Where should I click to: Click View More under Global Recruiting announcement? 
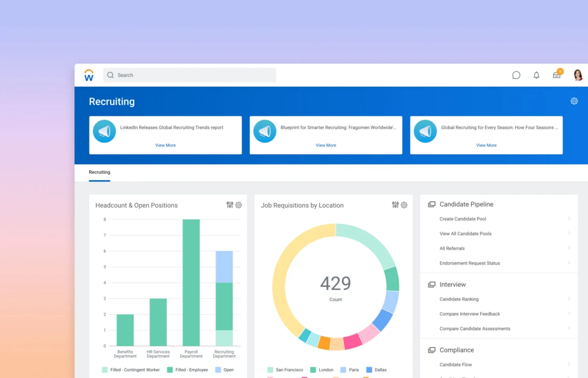[x=486, y=145]
